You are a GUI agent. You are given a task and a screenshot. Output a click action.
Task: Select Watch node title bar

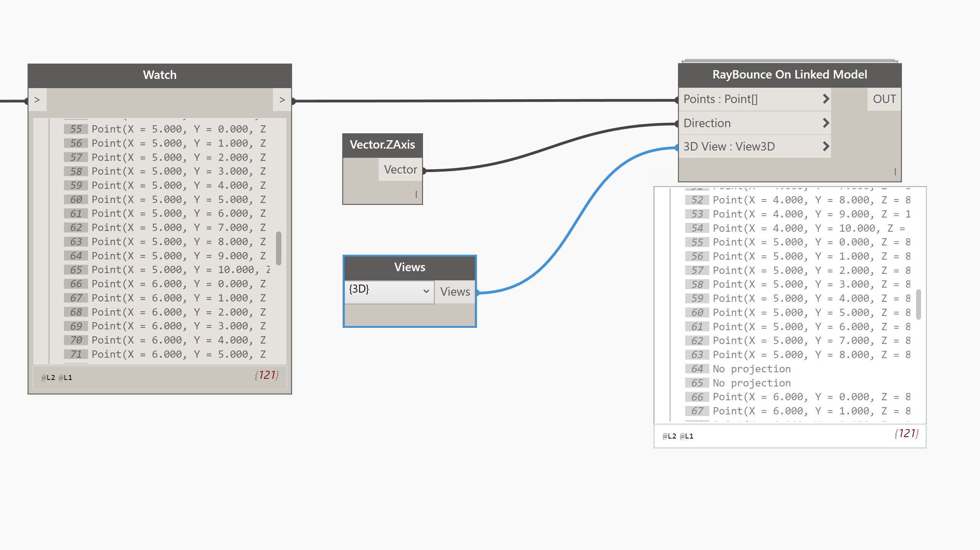click(160, 75)
